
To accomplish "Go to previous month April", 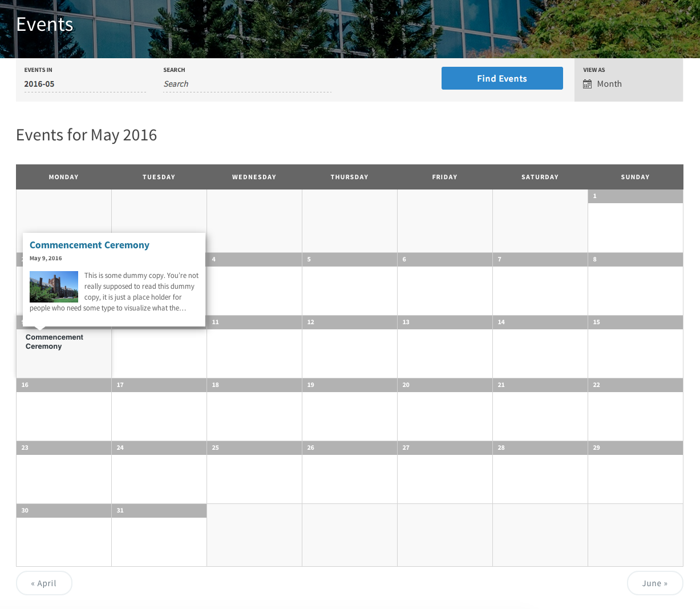I will click(x=44, y=583).
